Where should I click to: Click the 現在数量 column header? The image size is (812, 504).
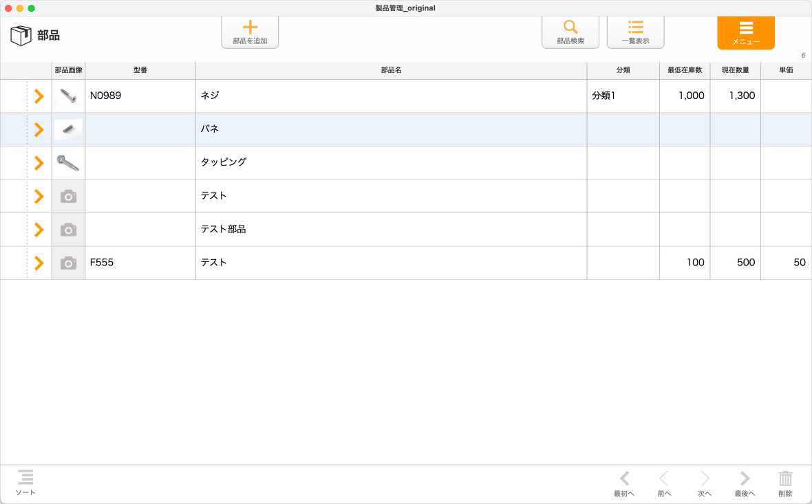735,70
